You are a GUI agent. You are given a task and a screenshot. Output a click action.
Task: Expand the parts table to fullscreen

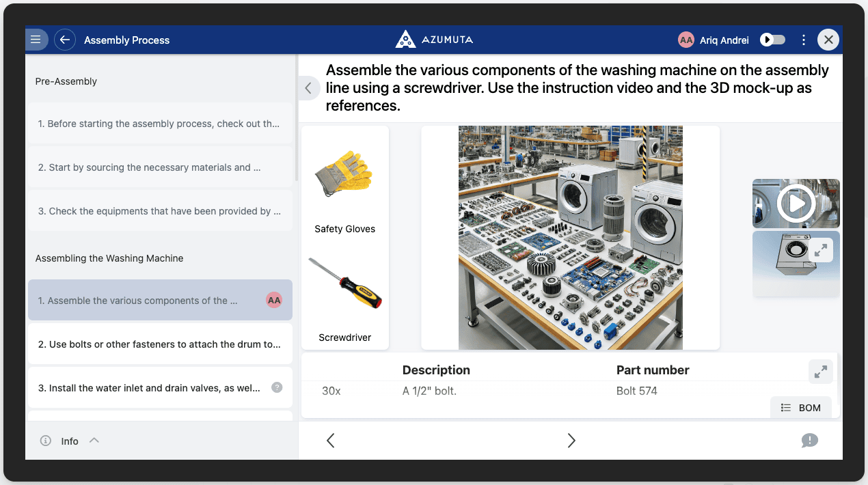pos(820,372)
